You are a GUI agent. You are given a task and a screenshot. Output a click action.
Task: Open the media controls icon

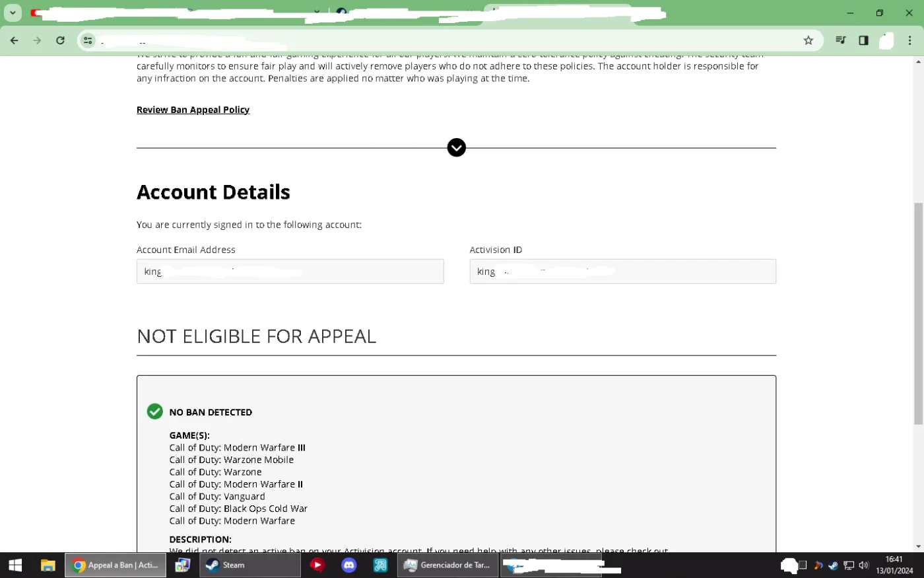coord(840,40)
